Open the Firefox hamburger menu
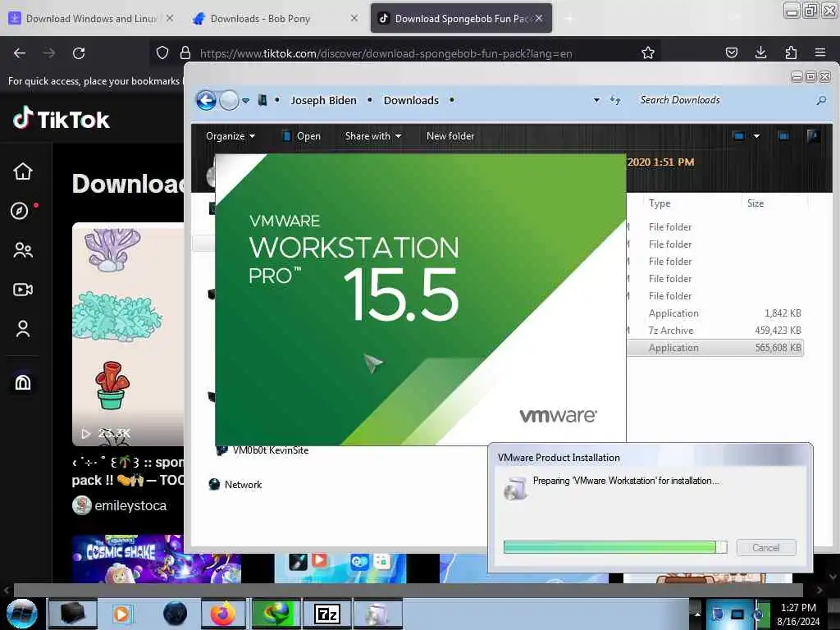Viewport: 840px width, 630px height. (x=820, y=53)
